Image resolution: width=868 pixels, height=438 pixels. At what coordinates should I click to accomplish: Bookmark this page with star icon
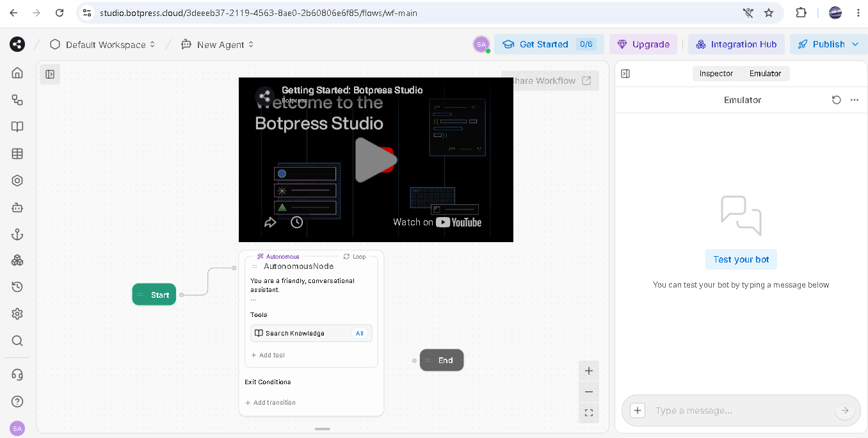point(769,12)
